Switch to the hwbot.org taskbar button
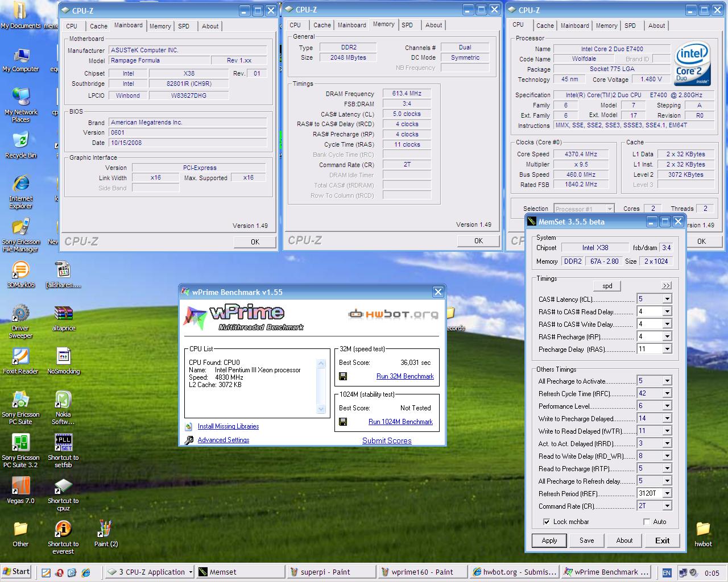The width and height of the screenshot is (728, 582). coord(514,572)
